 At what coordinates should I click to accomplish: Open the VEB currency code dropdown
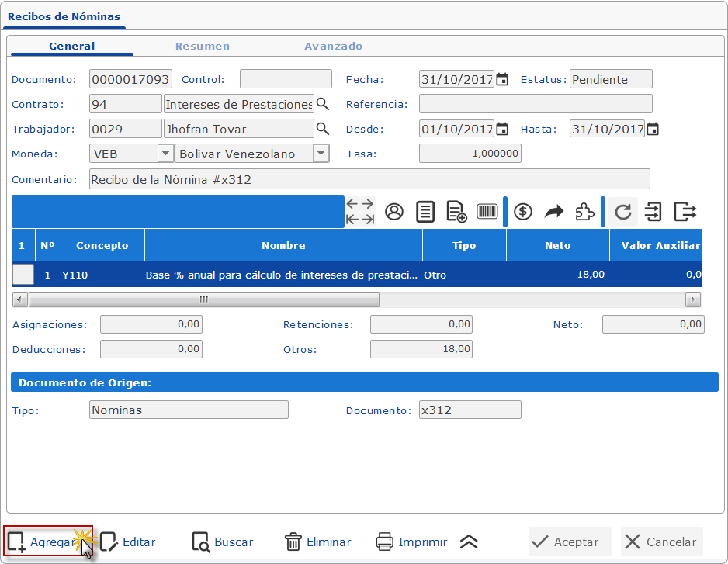point(165,154)
